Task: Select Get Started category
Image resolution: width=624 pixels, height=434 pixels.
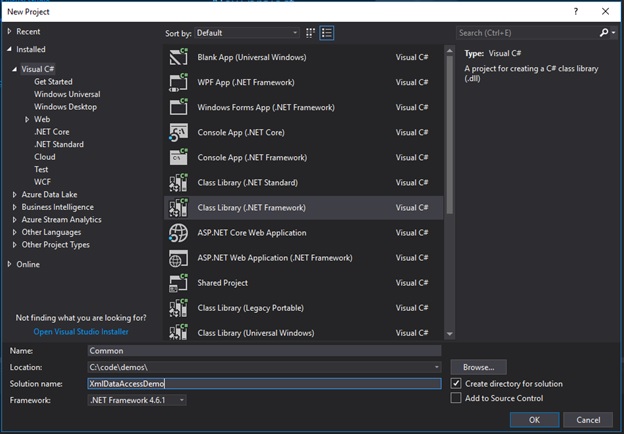Action: pyautogui.click(x=53, y=82)
